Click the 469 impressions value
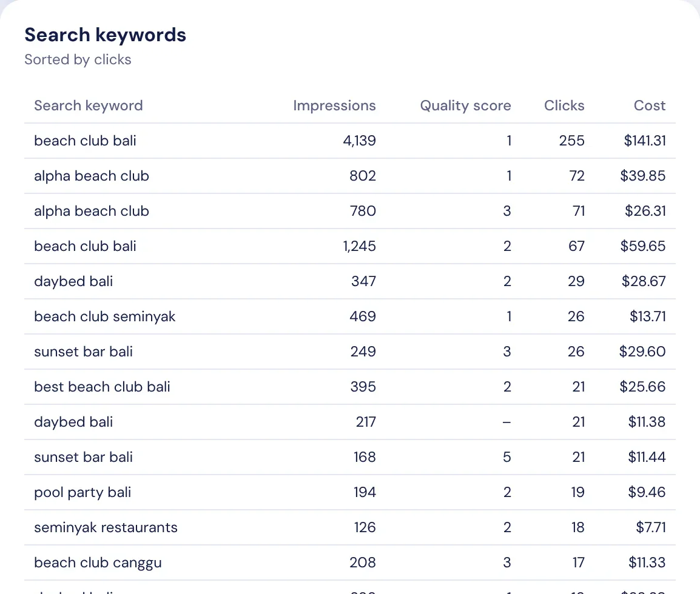 pyautogui.click(x=363, y=316)
